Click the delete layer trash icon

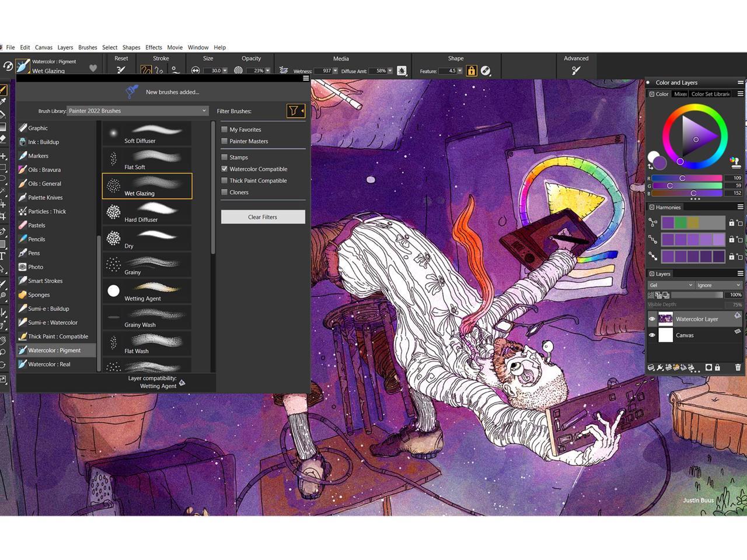pos(738,367)
